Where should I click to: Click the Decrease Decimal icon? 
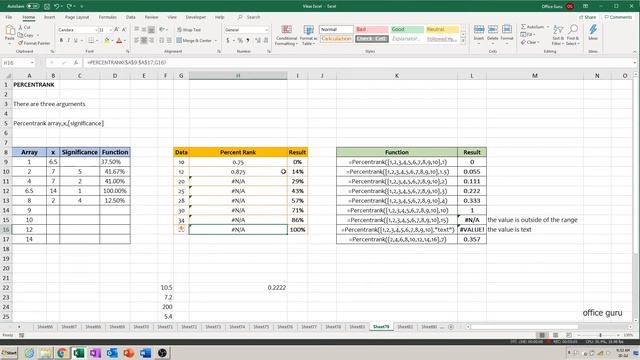click(x=266, y=40)
